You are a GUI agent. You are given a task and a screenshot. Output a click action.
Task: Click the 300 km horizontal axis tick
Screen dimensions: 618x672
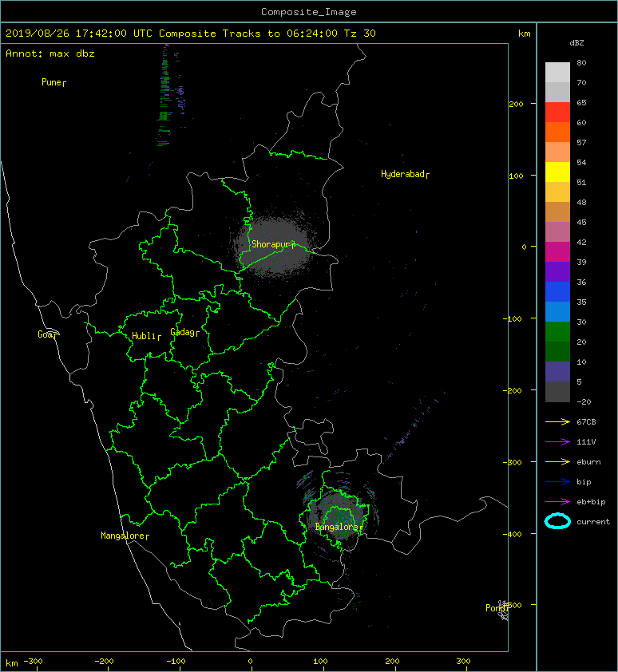click(x=463, y=662)
